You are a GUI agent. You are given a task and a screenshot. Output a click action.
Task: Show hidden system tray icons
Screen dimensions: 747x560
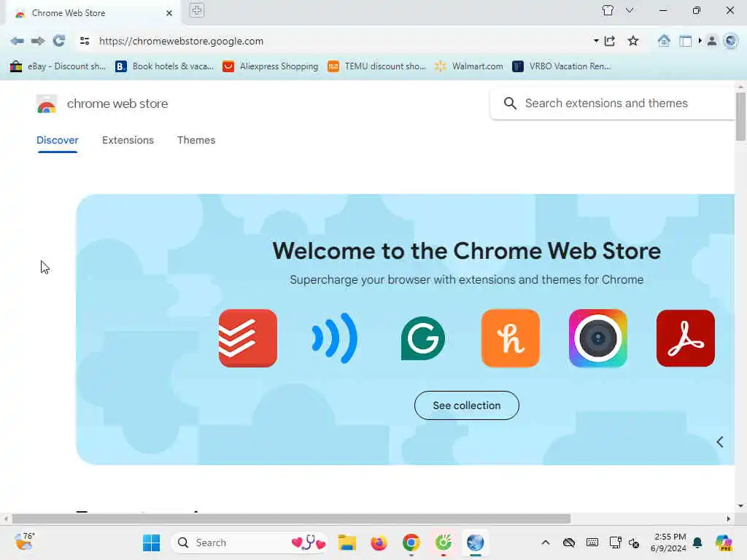tap(546, 542)
